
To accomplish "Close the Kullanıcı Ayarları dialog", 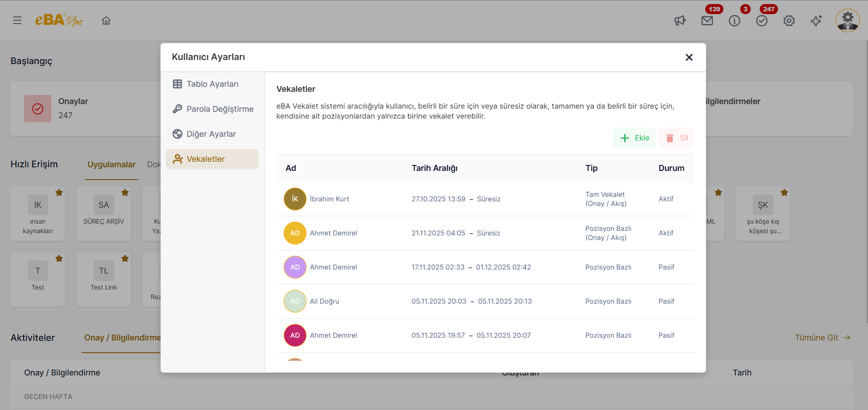I will [689, 57].
